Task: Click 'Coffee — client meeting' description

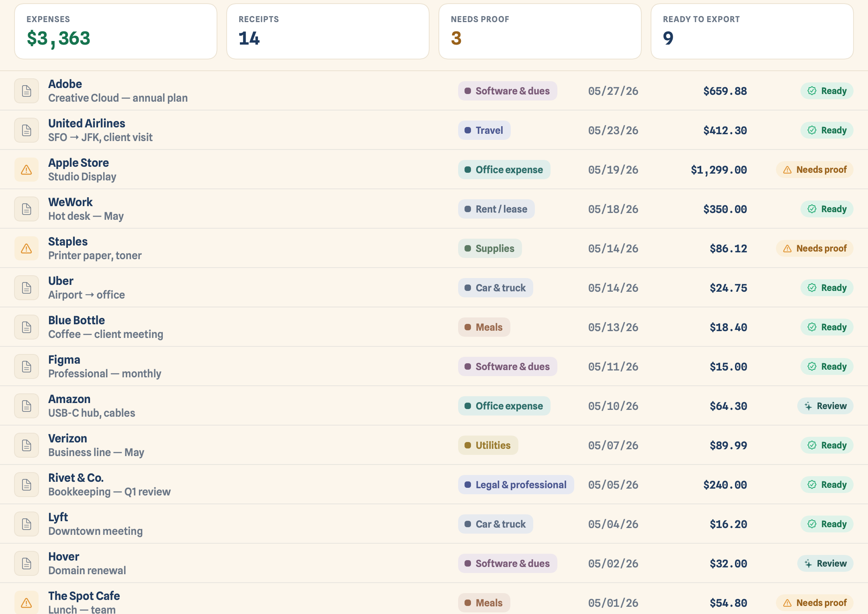Action: coord(106,334)
